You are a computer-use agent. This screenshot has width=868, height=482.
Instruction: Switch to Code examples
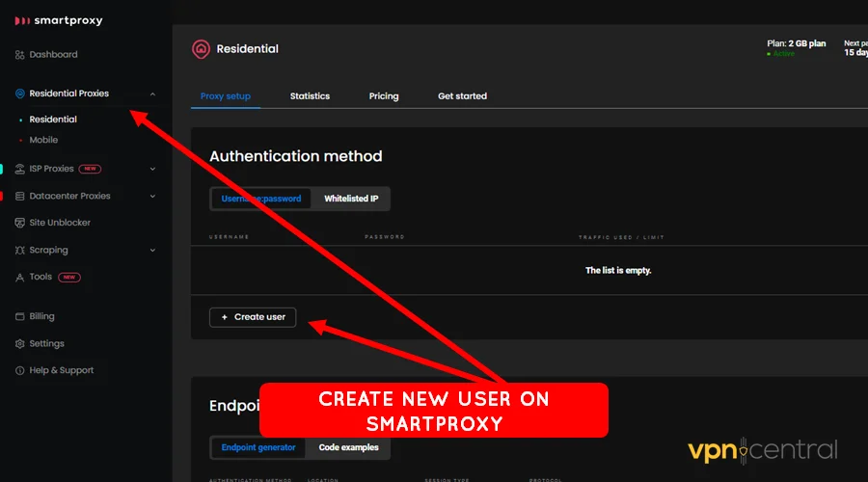coord(349,447)
